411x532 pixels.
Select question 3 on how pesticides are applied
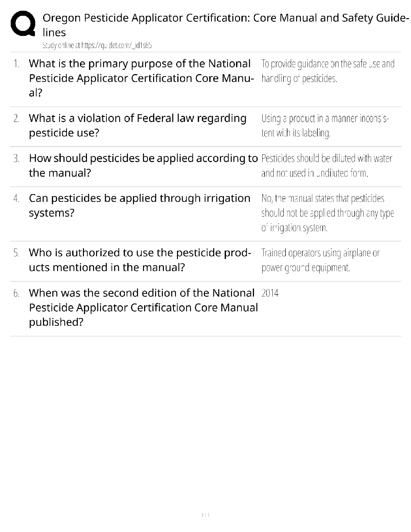pyautogui.click(x=143, y=165)
